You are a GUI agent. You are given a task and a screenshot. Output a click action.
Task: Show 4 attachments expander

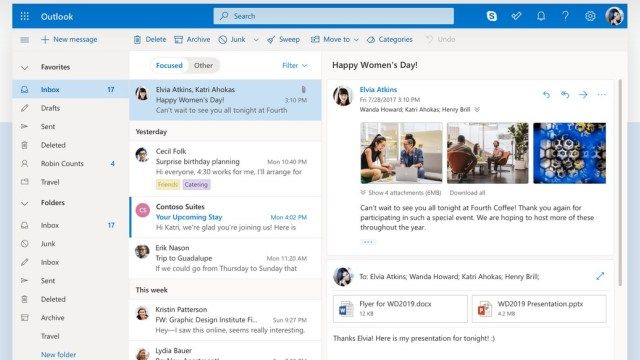[400, 193]
